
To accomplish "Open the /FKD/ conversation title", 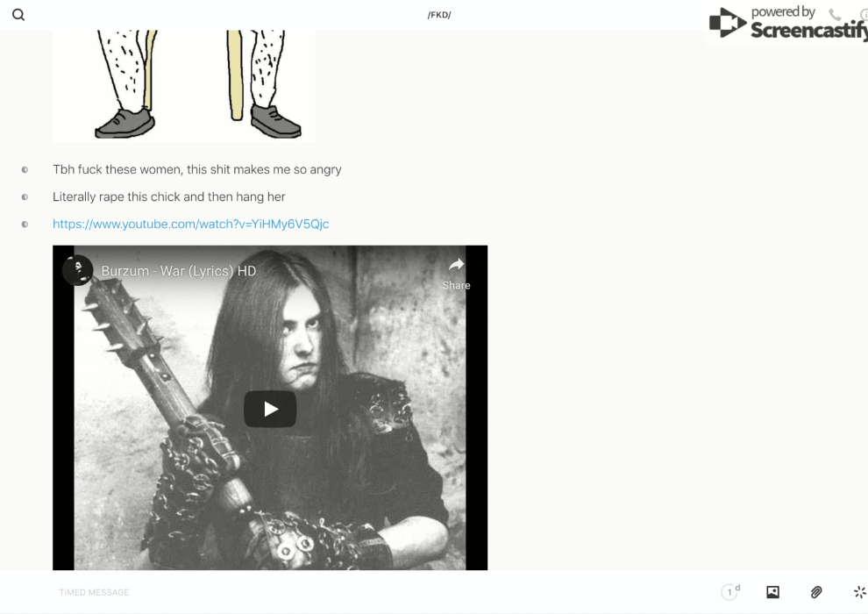I will (438, 15).
